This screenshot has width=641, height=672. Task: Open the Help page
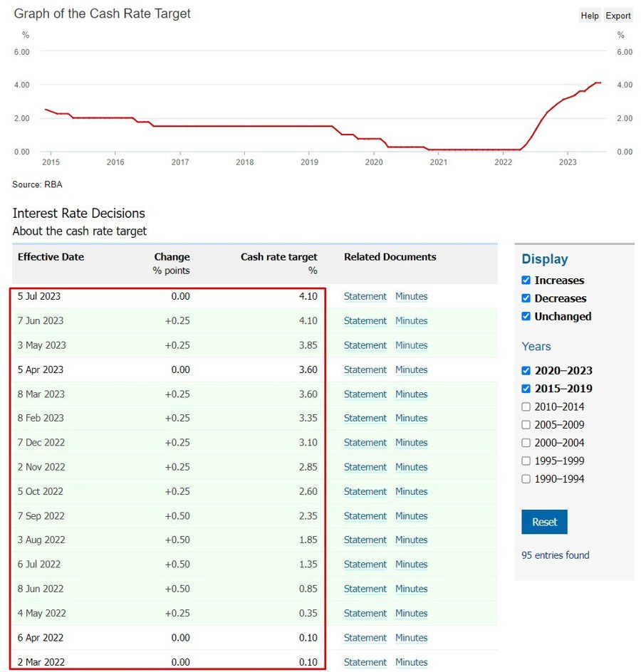coord(589,15)
